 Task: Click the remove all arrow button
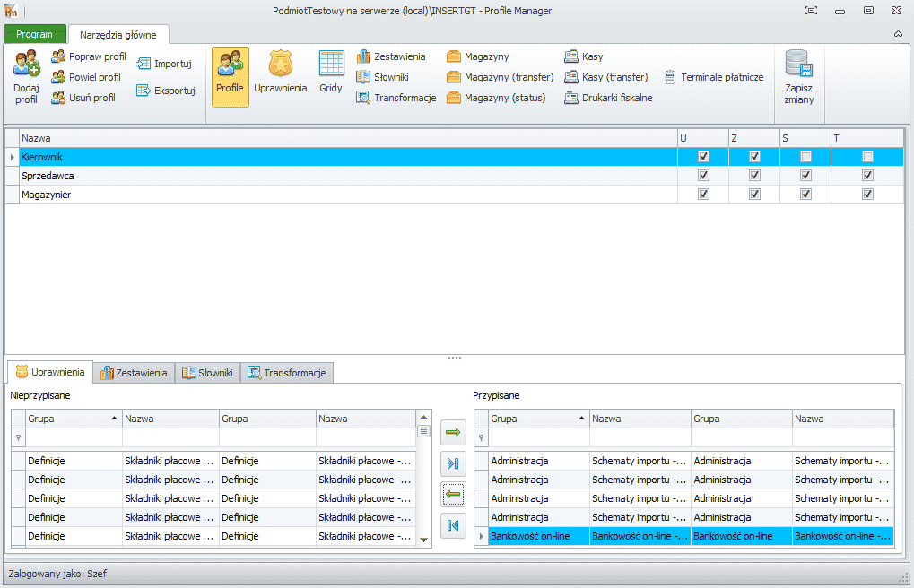(453, 525)
